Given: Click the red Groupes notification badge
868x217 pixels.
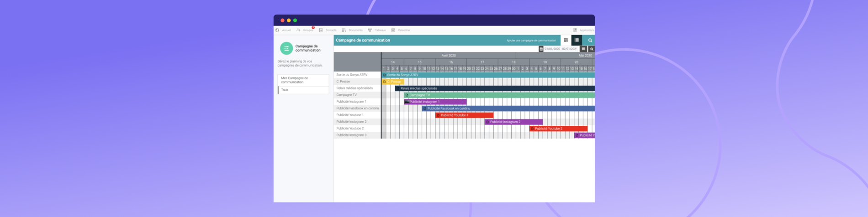Looking at the screenshot, I should click(x=313, y=27).
